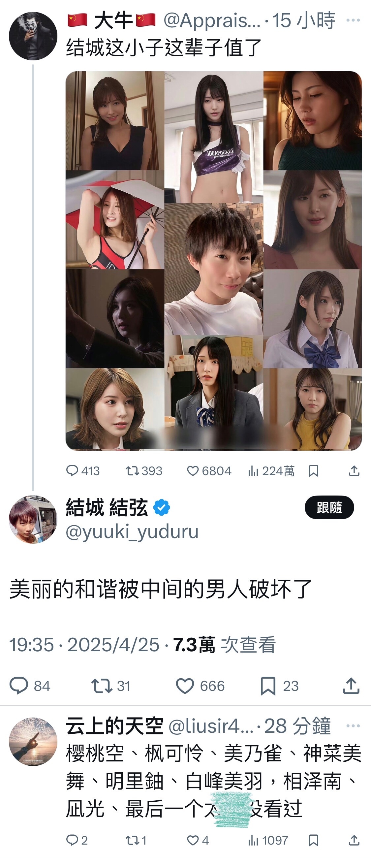The height and width of the screenshot is (868, 371).
Task: Like 云上的天空's reply with 4 likes
Action: click(198, 840)
